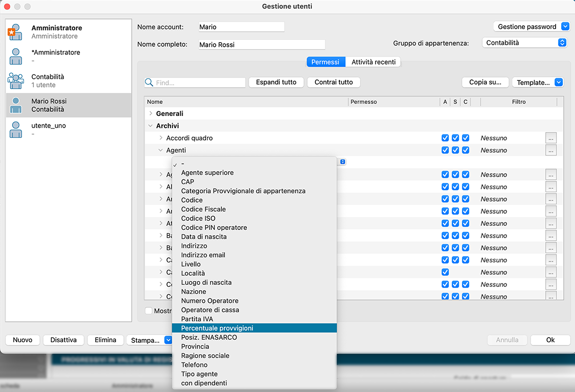Click the Amministratore user icon with star

coord(16,32)
